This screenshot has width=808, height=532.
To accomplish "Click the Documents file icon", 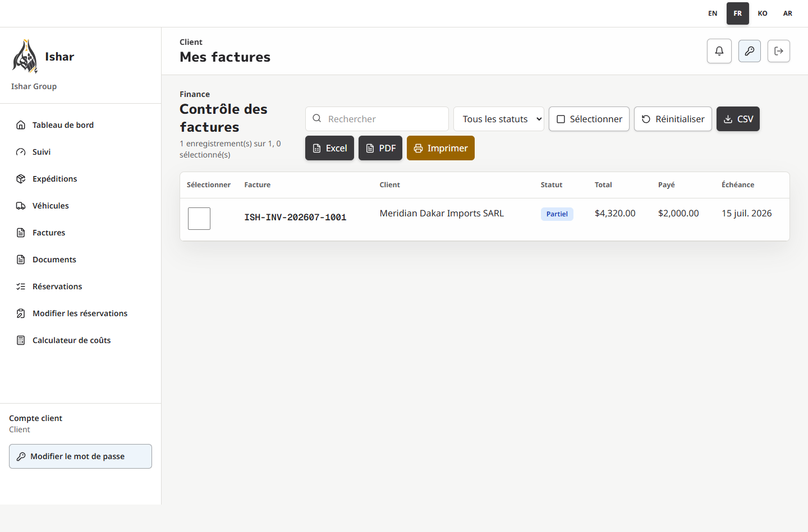I will (21, 260).
